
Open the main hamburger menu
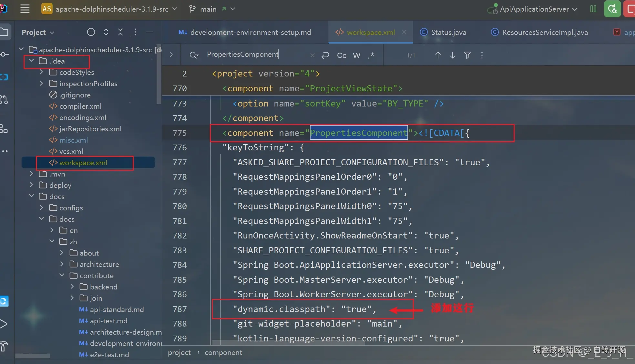(x=25, y=9)
